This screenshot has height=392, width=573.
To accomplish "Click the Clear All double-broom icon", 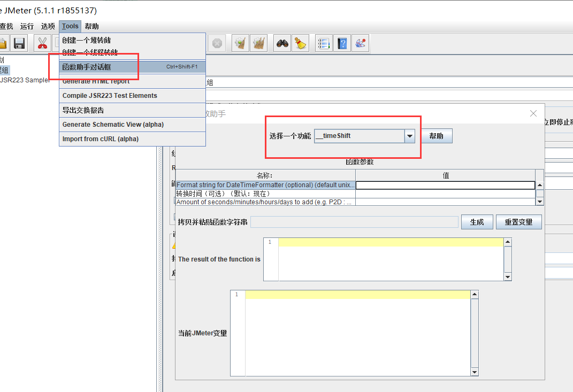I will [259, 43].
